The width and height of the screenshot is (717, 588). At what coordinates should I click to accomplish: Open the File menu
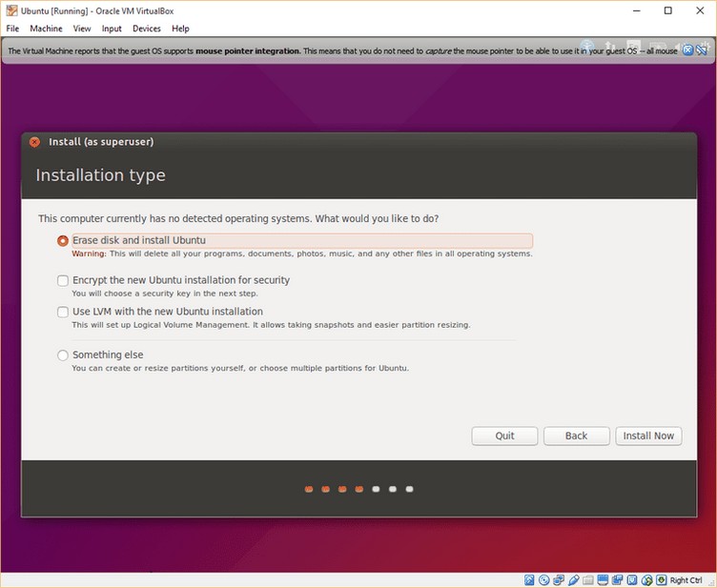(x=12, y=29)
